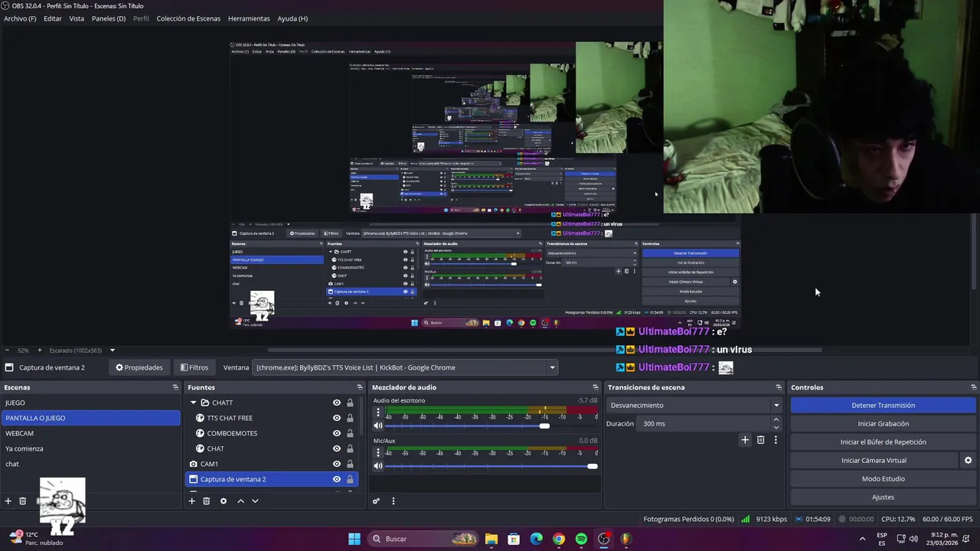Open the Vista menu
The width and height of the screenshot is (980, 551).
tap(77, 18)
